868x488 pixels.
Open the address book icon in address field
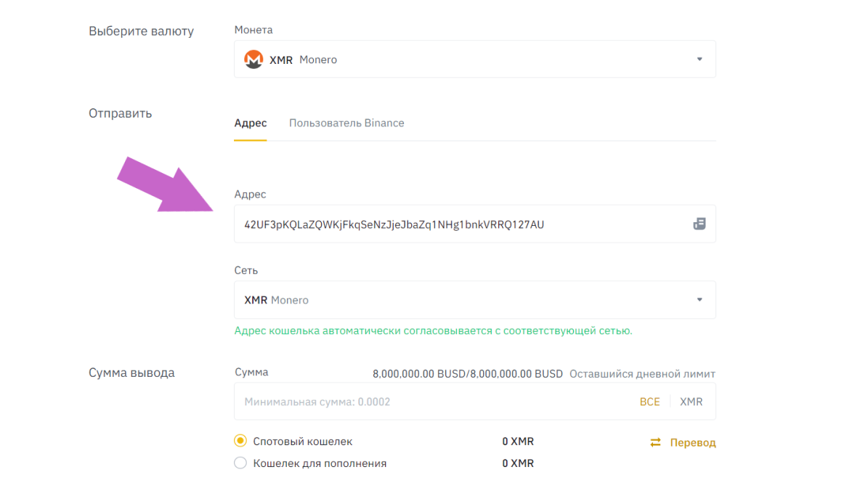click(x=699, y=224)
